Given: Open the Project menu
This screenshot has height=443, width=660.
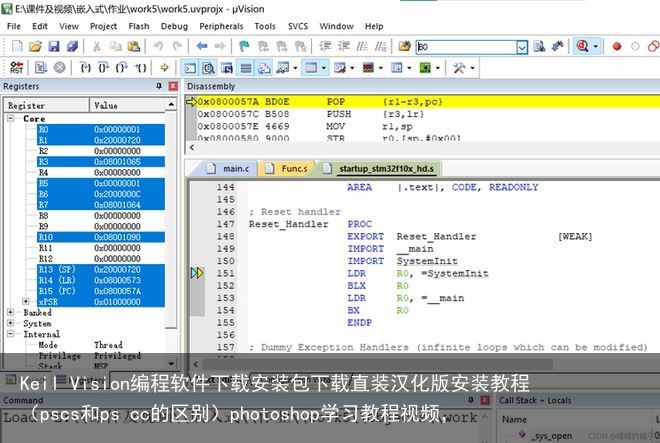Looking at the screenshot, I should click(103, 26).
